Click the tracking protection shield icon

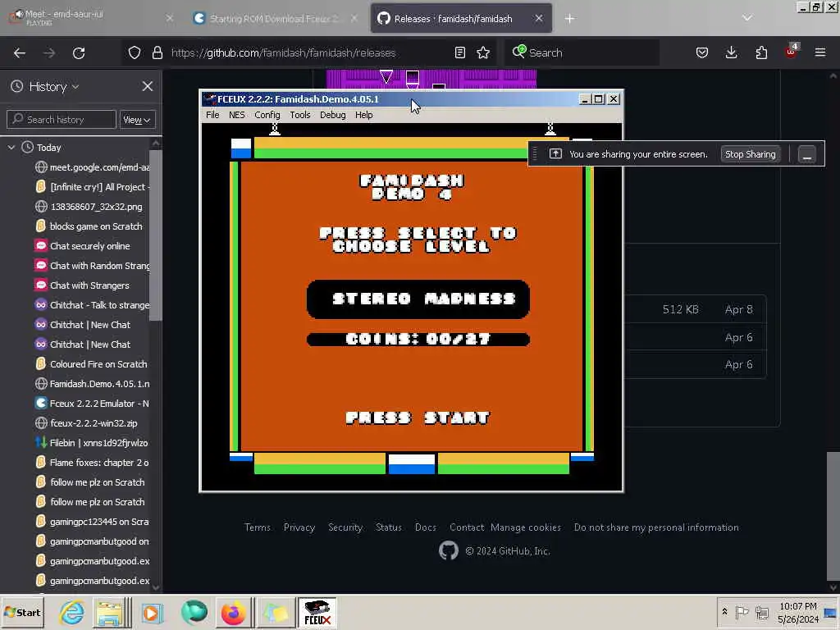click(135, 52)
